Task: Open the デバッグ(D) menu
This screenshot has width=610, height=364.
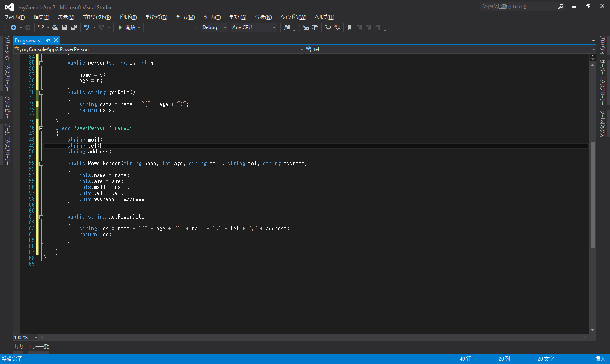Action: point(156,17)
